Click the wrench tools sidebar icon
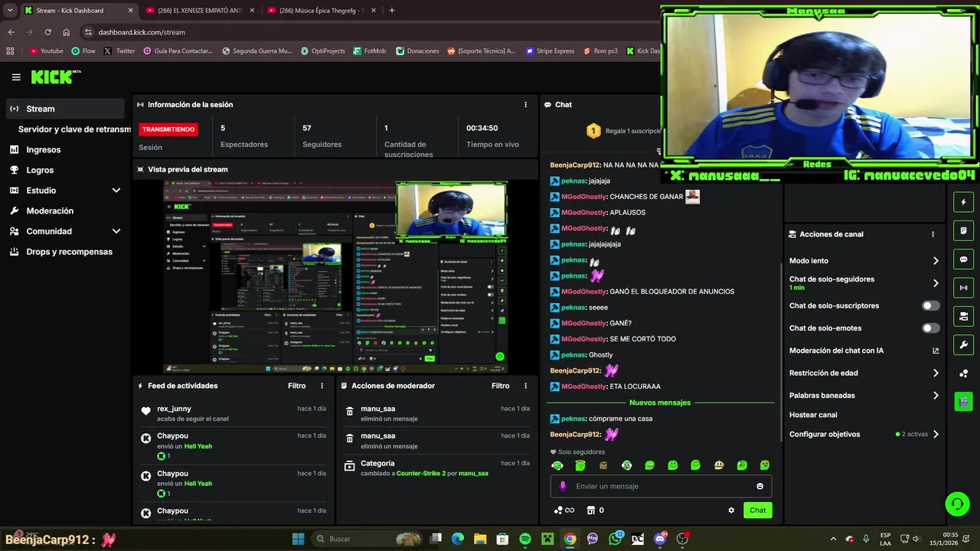The width and height of the screenshot is (980, 551). 963,344
